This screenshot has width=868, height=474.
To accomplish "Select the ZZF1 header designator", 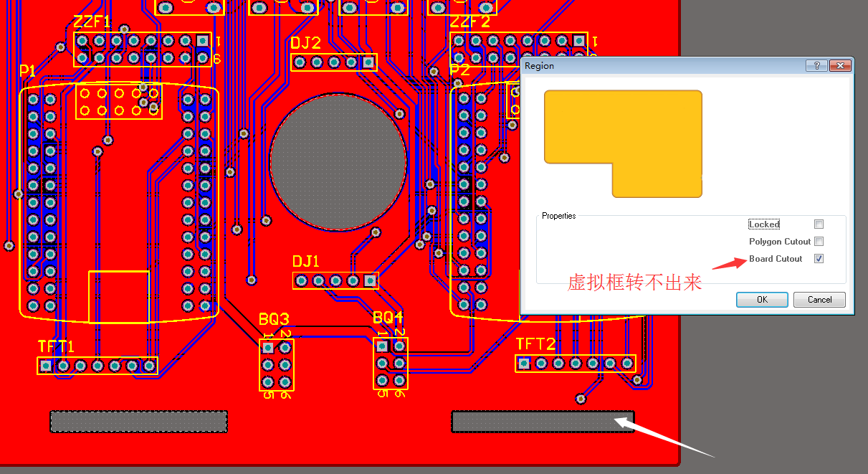I will click(92, 22).
